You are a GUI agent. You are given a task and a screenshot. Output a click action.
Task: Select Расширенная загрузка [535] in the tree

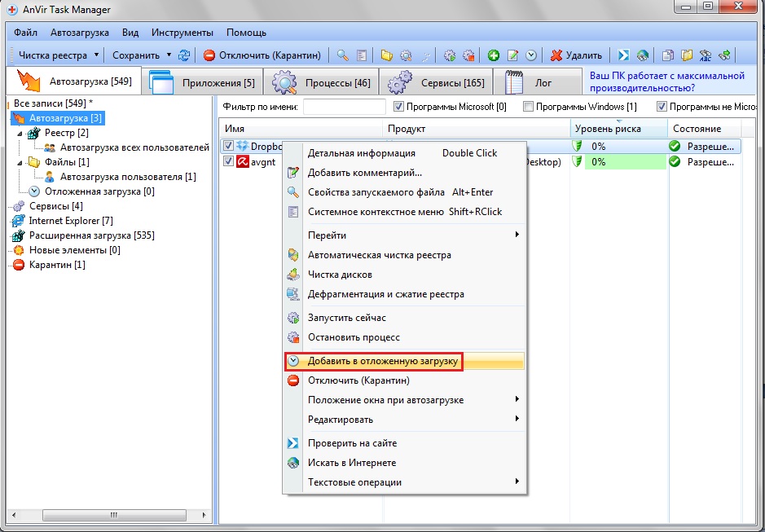[92, 235]
